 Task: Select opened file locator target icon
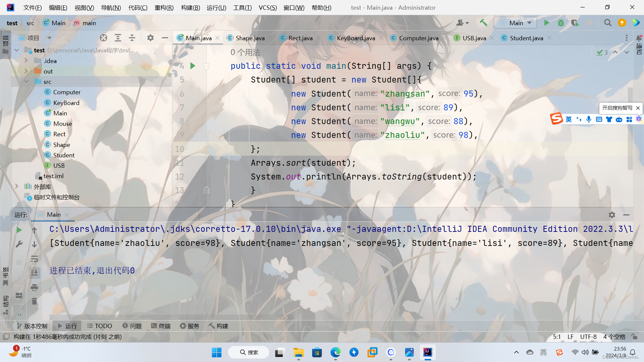(x=104, y=38)
